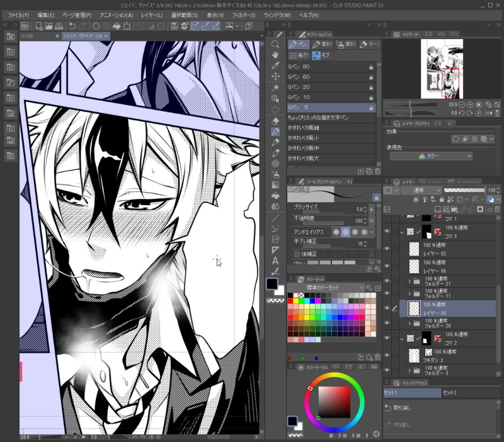Select the Hand move-canvas tool
Image resolution: width=504 pixels, height=442 pixels.
click(275, 55)
